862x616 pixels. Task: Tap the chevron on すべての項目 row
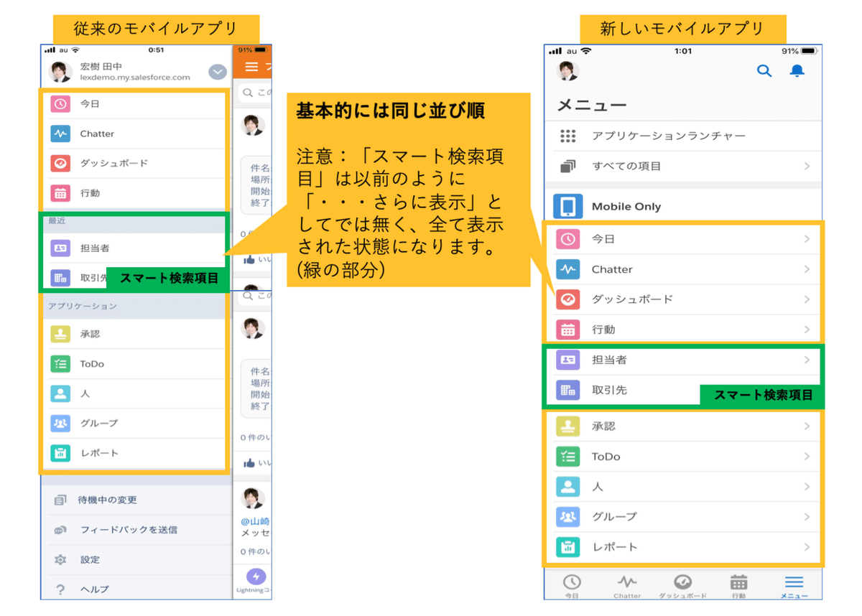coord(807,166)
